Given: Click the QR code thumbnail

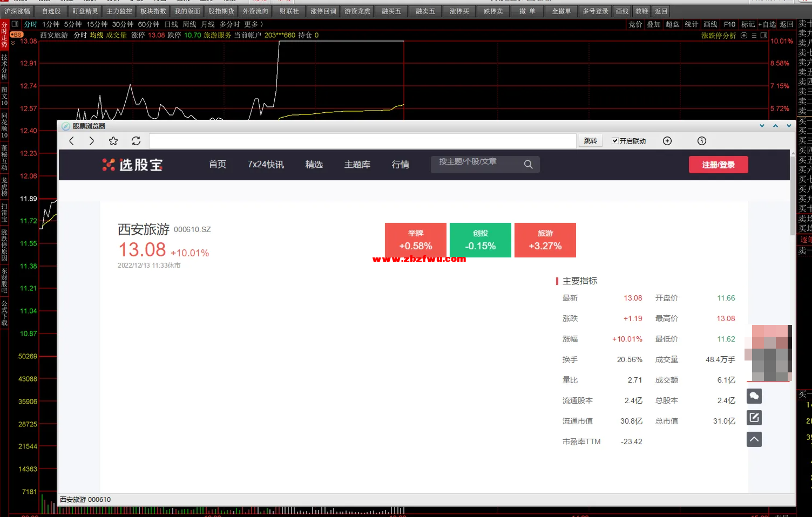Looking at the screenshot, I should tap(768, 353).
